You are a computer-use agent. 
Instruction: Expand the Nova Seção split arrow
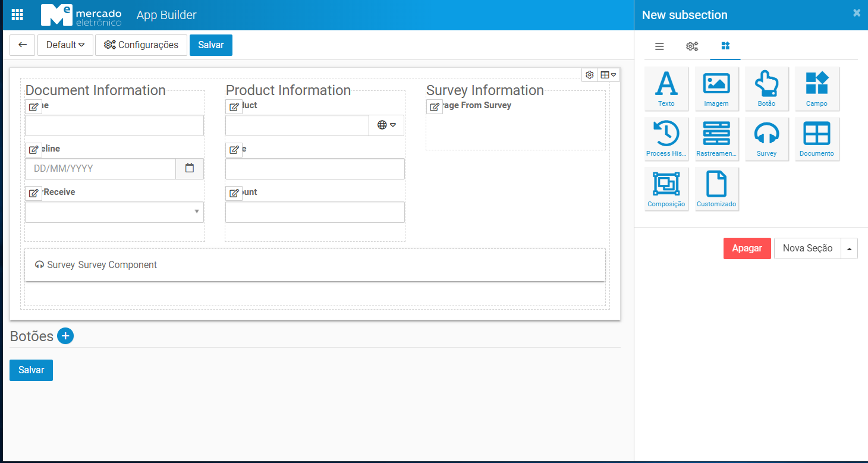pos(849,248)
